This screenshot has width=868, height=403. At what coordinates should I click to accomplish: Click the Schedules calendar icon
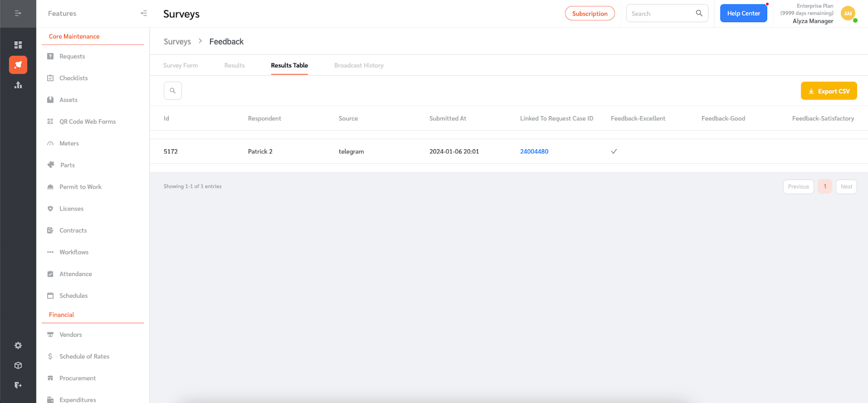[x=50, y=296]
